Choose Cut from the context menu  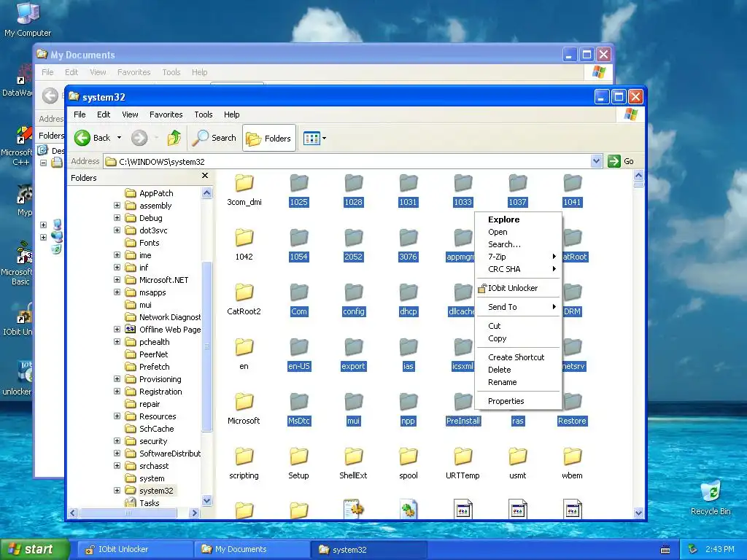click(x=519, y=326)
